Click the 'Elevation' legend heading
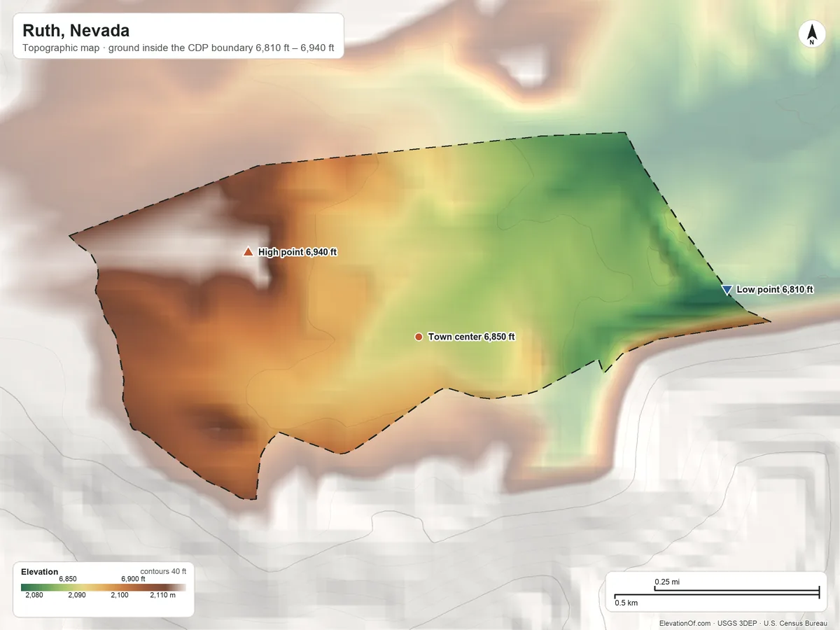 click(40, 572)
